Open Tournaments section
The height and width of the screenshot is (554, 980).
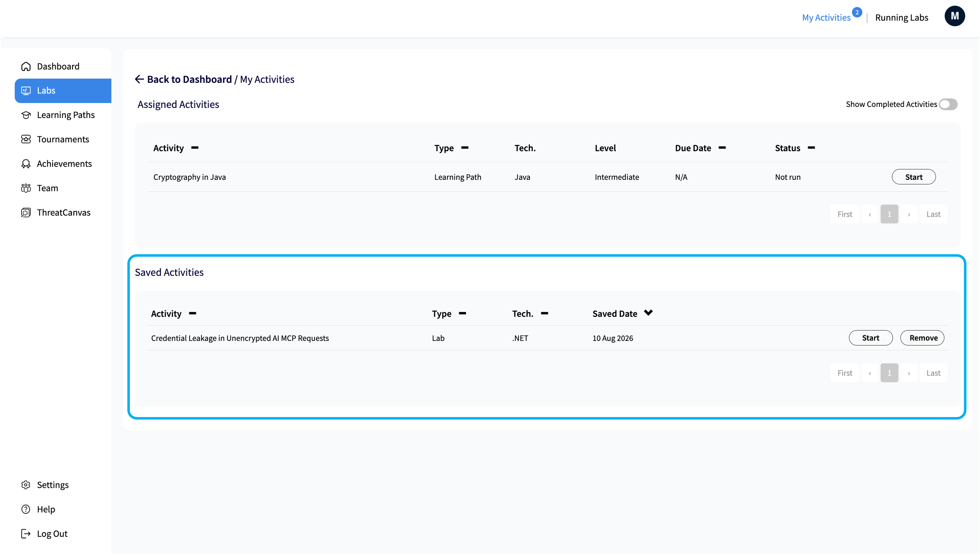coord(63,139)
